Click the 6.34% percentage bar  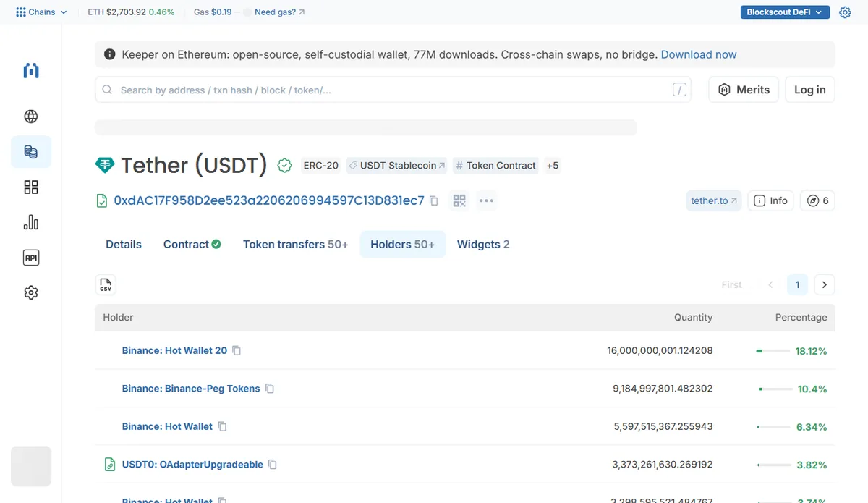click(774, 427)
